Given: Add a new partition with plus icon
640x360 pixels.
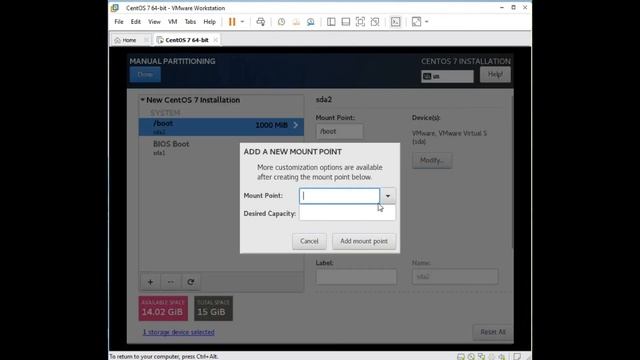Looking at the screenshot, I should click(150, 282).
